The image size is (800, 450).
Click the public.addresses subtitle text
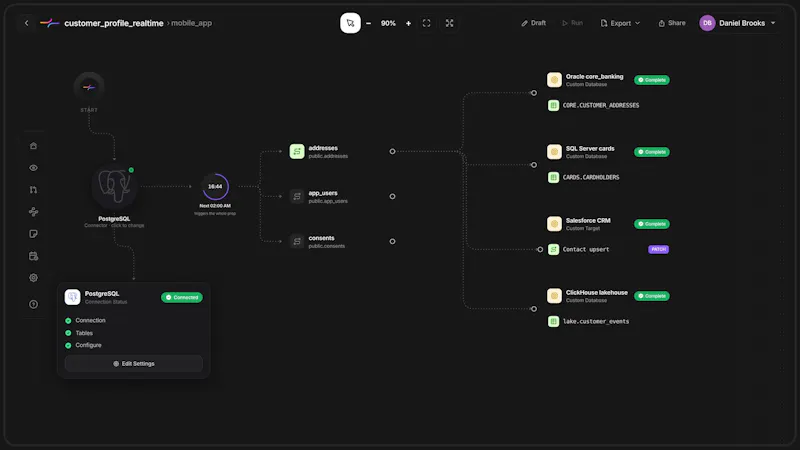point(328,156)
